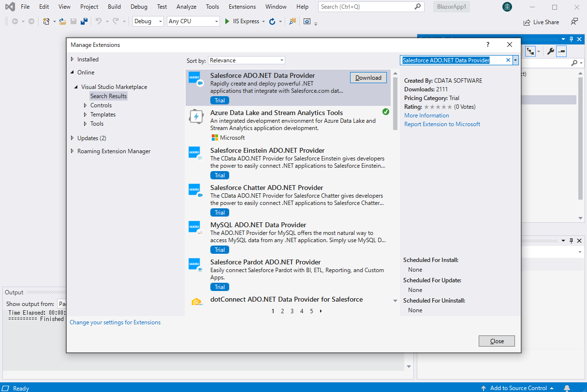Click the Send Feedback person icon
This screenshot has height=392, width=587.
(x=574, y=22)
